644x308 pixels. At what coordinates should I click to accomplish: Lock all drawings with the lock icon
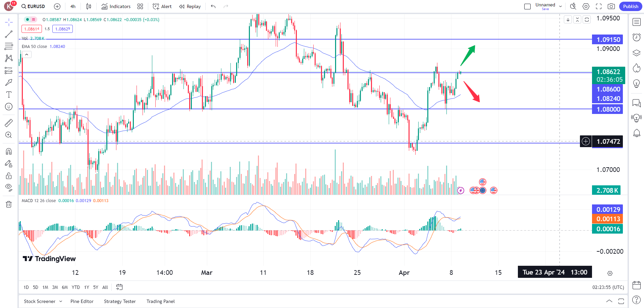tap(9, 176)
